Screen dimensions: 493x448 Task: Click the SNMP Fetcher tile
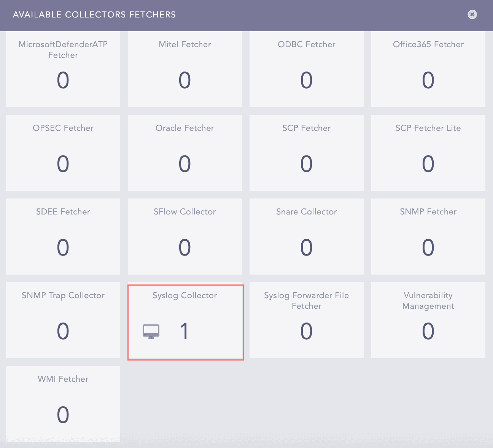pos(428,237)
